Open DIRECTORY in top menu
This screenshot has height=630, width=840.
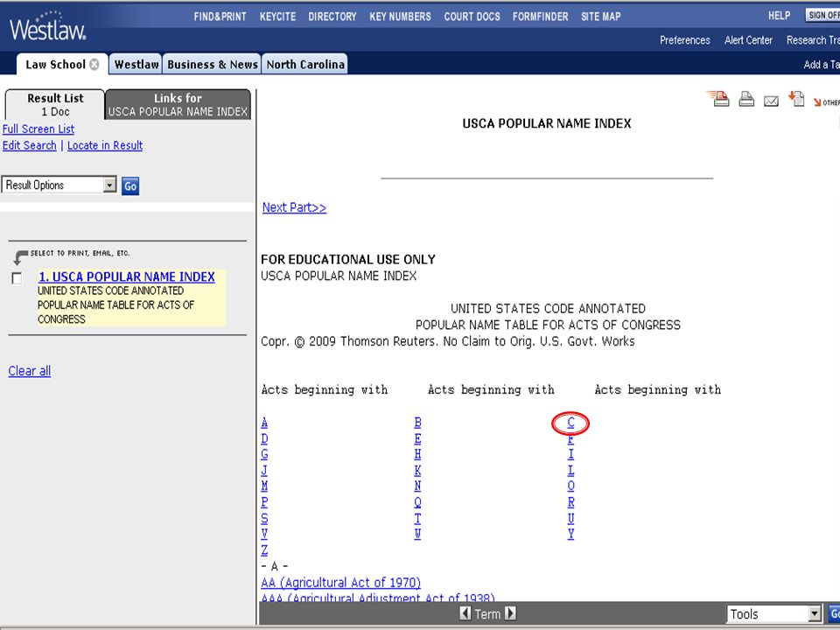tap(332, 17)
